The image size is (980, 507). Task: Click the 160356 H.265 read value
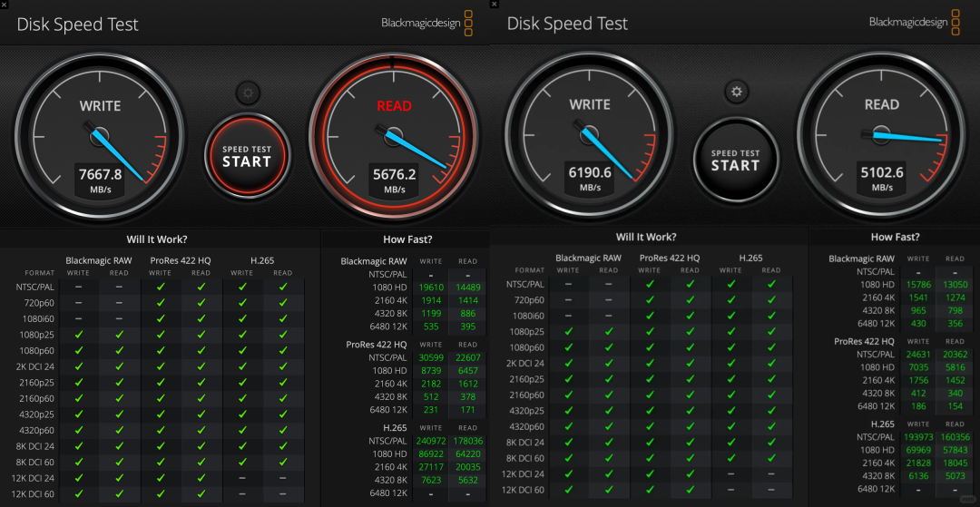955,438
